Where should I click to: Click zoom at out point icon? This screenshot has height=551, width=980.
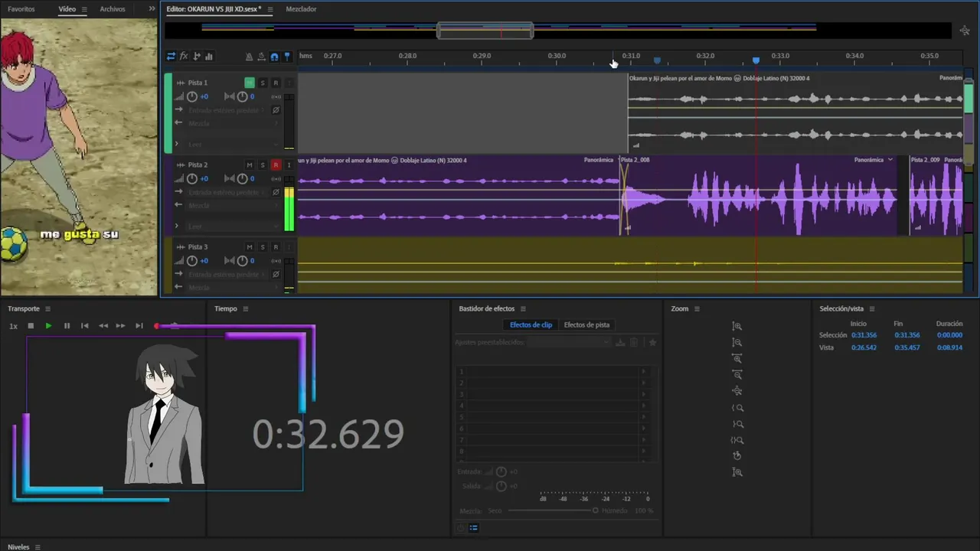click(x=737, y=424)
